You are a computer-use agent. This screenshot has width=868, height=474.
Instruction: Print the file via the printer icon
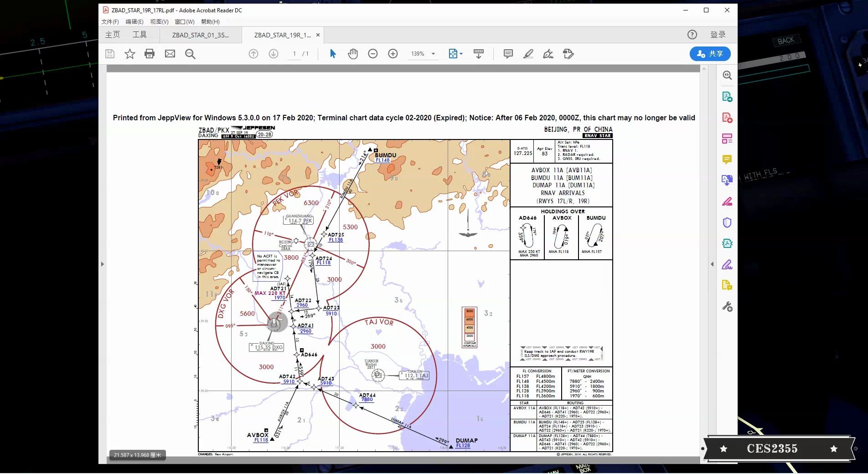pos(150,54)
